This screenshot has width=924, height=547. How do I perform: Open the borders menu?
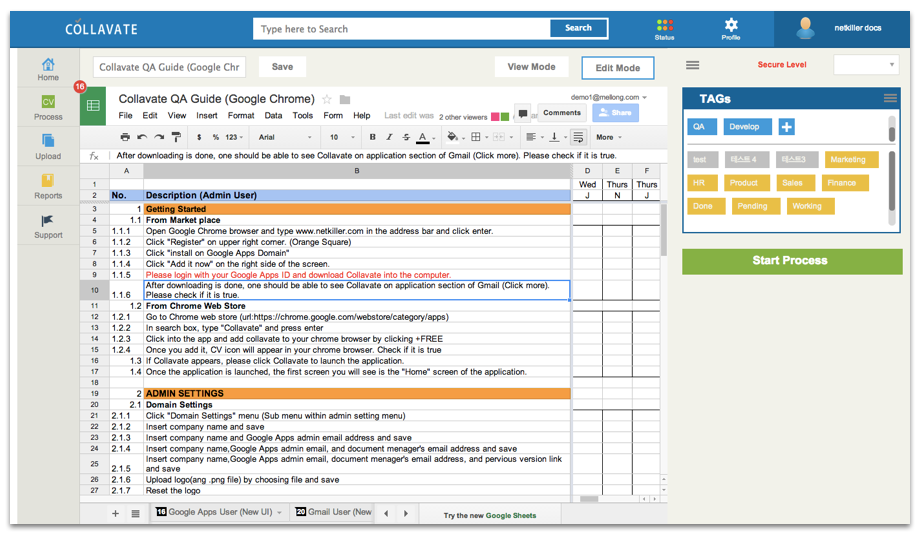(478, 137)
